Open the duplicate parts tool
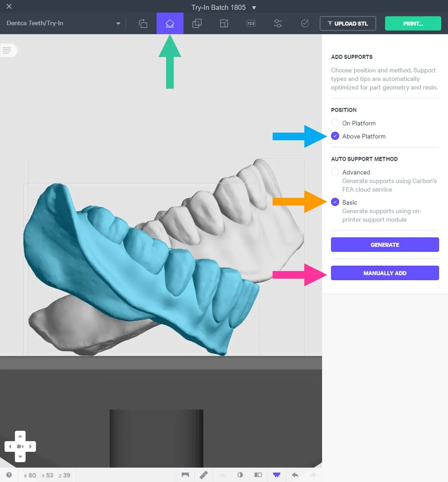 197,24
